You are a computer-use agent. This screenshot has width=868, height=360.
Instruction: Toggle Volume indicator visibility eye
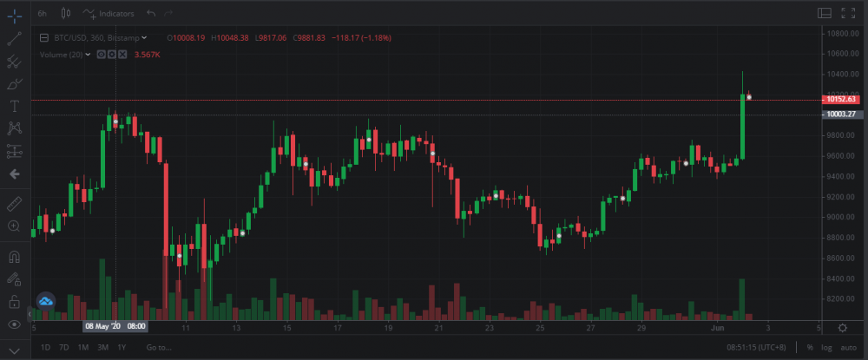coord(102,55)
